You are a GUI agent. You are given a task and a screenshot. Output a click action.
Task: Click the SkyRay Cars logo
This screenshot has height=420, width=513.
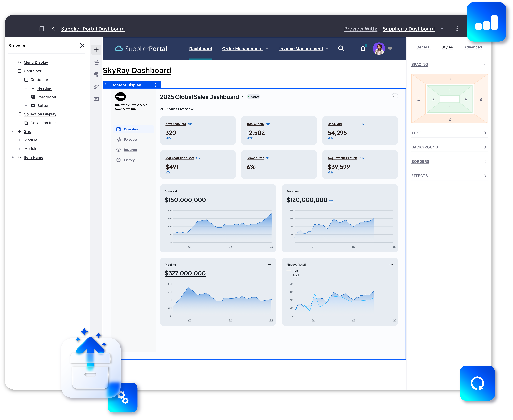pos(131,101)
